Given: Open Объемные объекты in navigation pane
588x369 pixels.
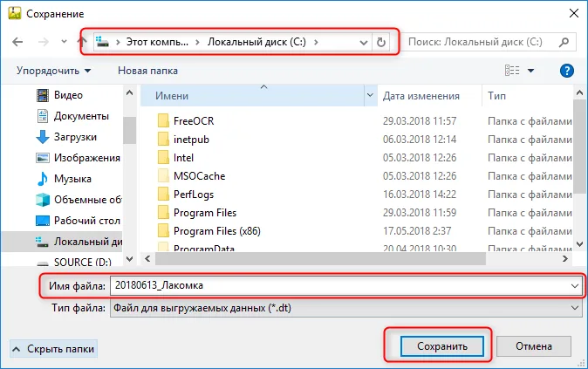Looking at the screenshot, I should click(x=79, y=200).
